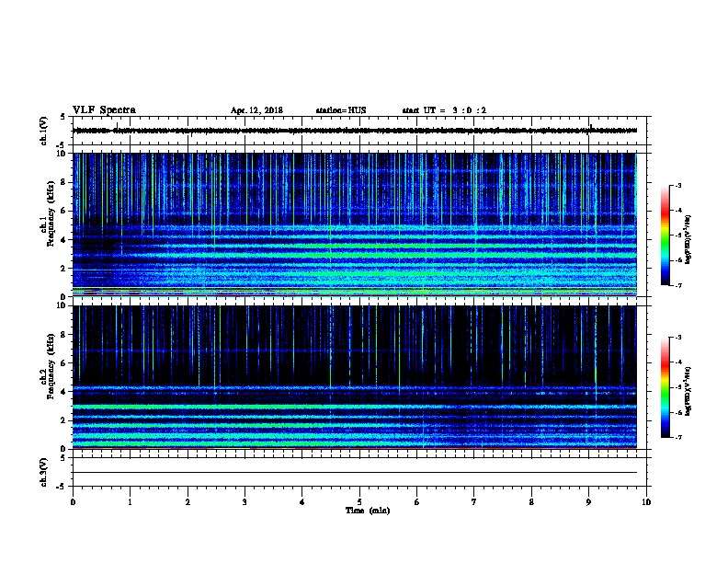Click the "VLF Spectra" plot title
This screenshot has width=728, height=563.
click(x=104, y=110)
